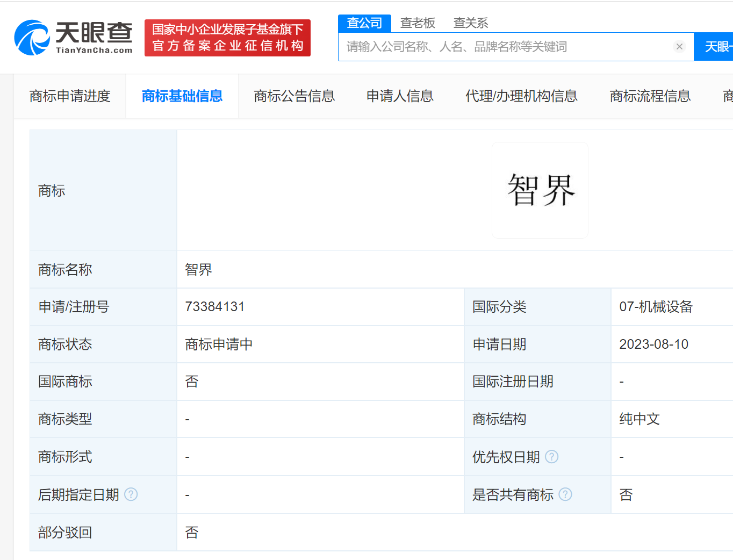733x560 pixels.
Task: Clear the search box with X icon
Action: click(679, 47)
